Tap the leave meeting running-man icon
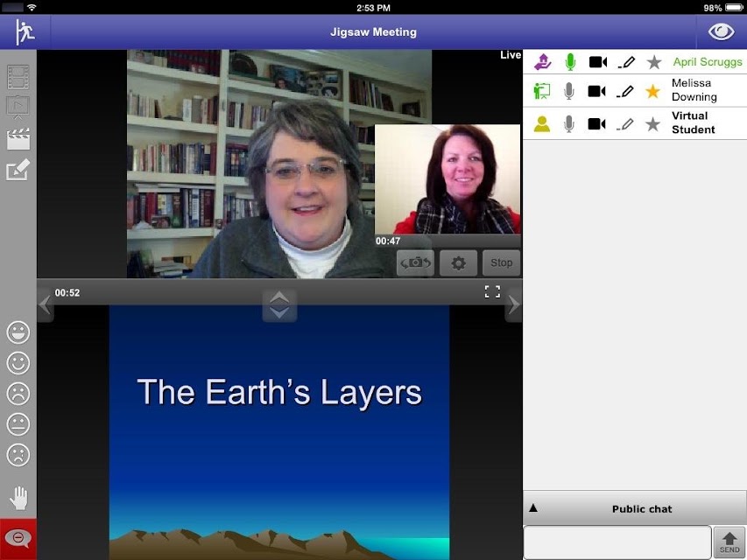This screenshot has height=560, width=747. [x=25, y=31]
